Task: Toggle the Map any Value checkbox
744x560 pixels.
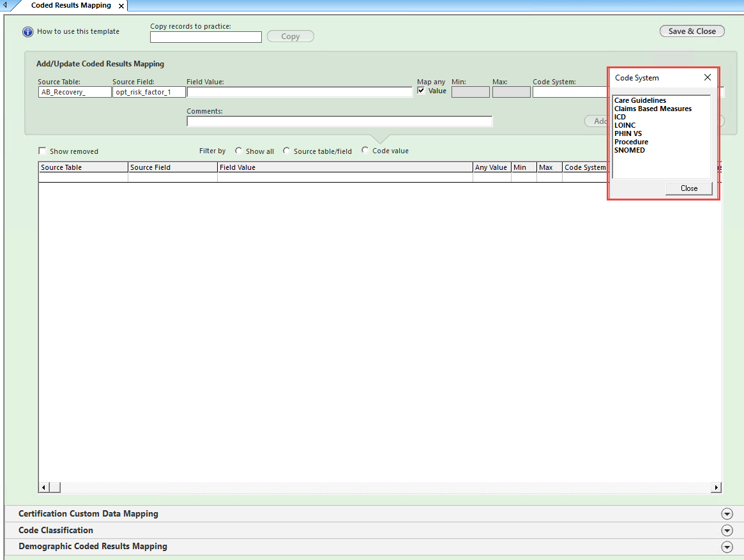Action: click(421, 90)
